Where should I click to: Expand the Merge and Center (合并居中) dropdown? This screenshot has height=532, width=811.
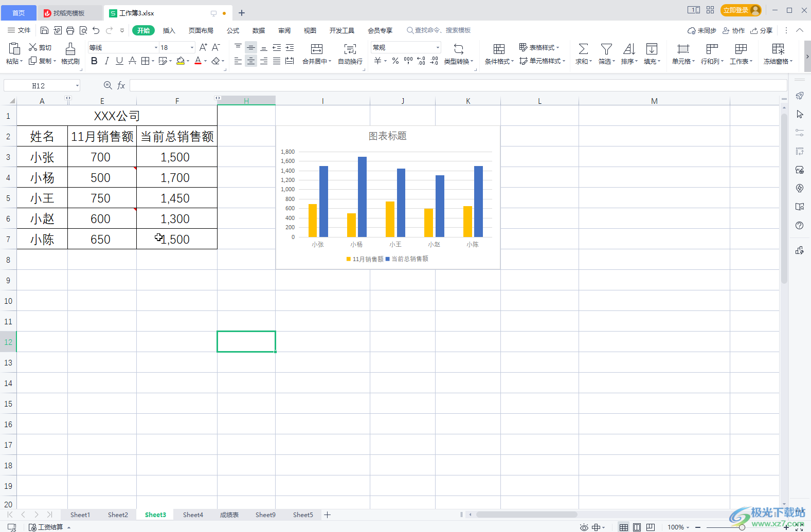329,61
